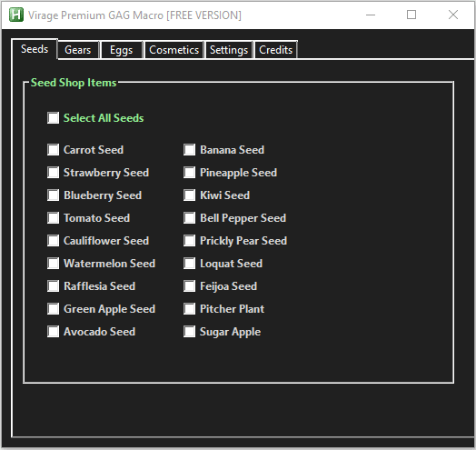Image resolution: width=476 pixels, height=450 pixels.
Task: Enable the Bell Pepper Seed checkbox
Action: click(x=190, y=218)
